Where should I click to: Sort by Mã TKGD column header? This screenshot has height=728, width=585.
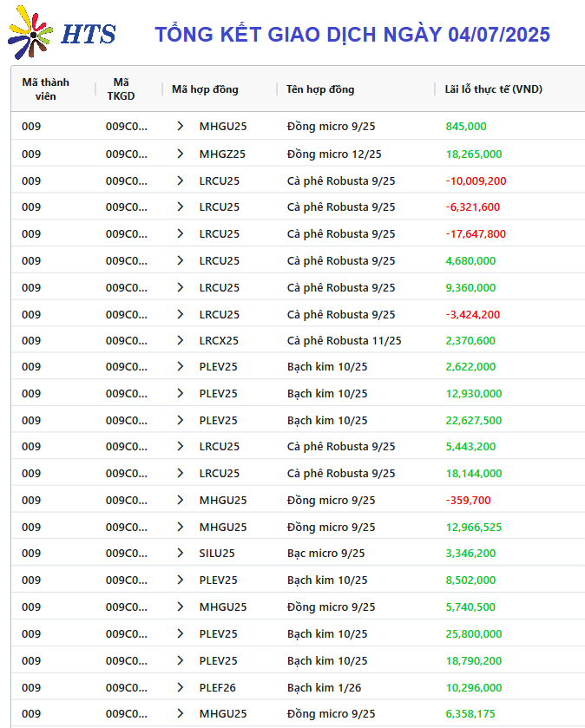(x=121, y=89)
